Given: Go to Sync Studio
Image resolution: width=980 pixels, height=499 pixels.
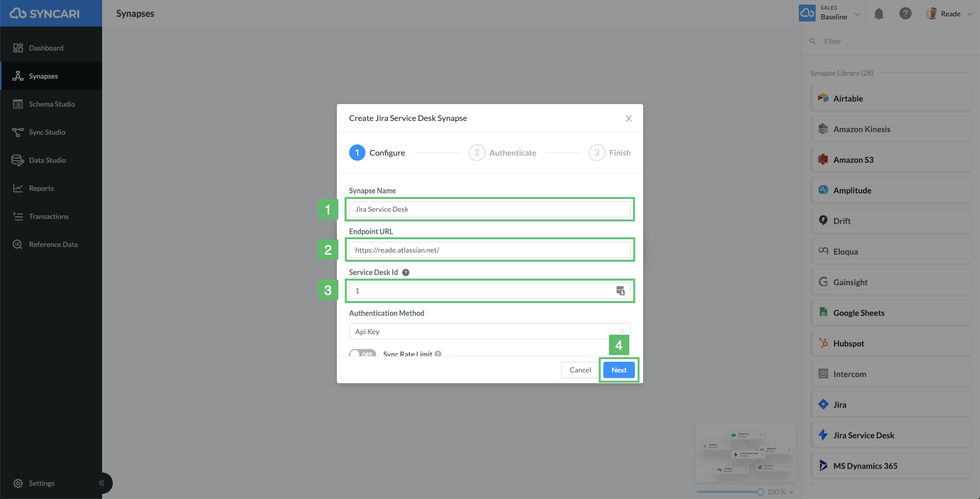Looking at the screenshot, I should (x=51, y=132).
